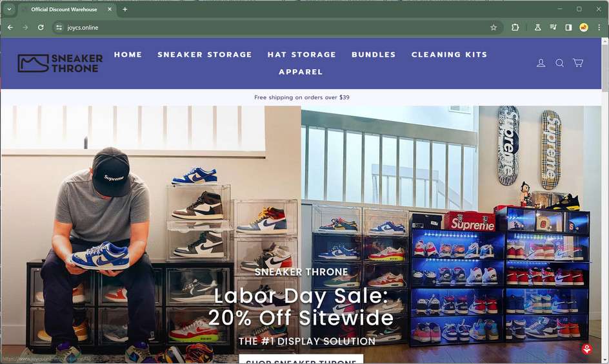The width and height of the screenshot is (609, 364).
Task: Open the account login icon
Action: coord(541,63)
